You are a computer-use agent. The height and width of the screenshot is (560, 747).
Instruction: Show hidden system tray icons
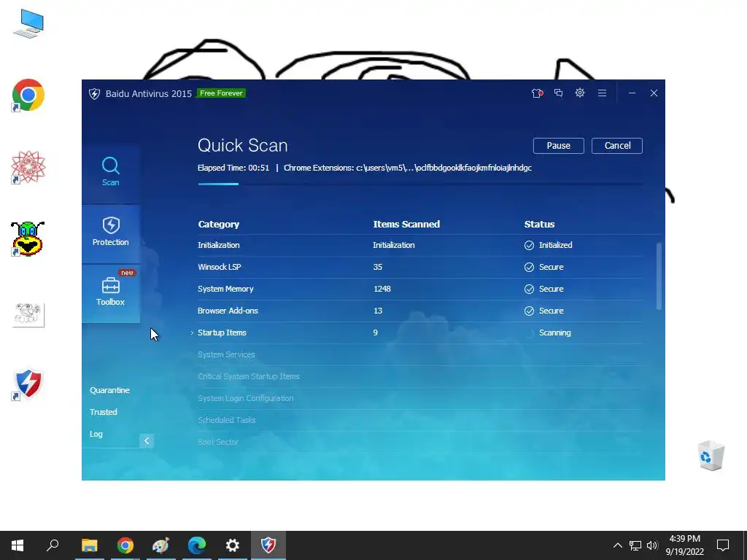pyautogui.click(x=617, y=545)
